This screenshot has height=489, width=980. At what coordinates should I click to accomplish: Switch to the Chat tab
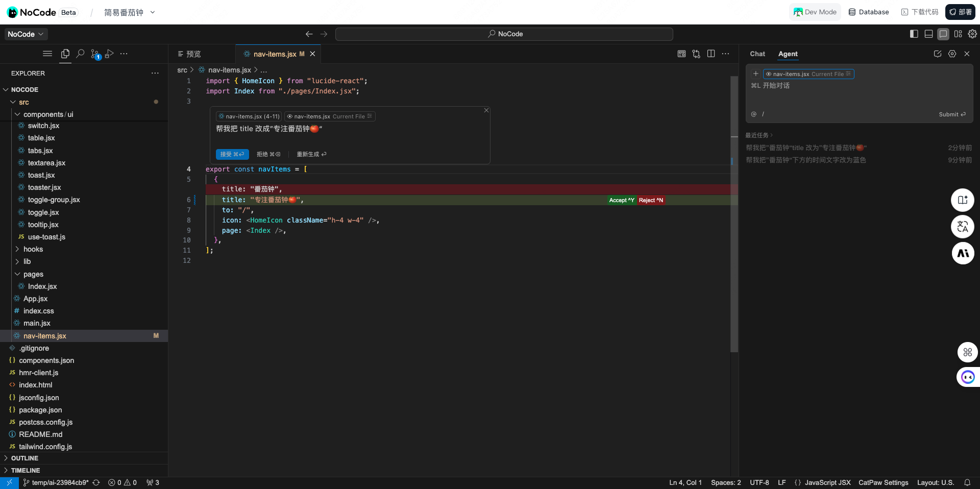pos(757,54)
